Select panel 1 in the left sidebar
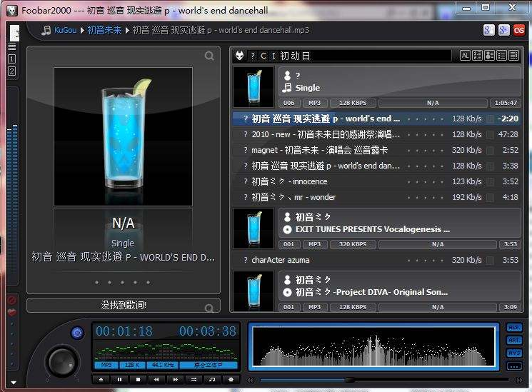The width and height of the screenshot is (532, 392). coord(12,59)
